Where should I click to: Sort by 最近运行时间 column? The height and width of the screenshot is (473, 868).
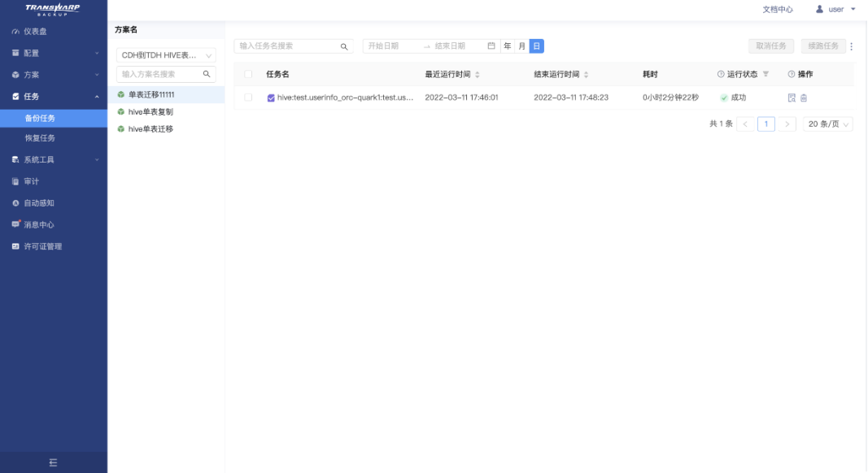click(478, 75)
